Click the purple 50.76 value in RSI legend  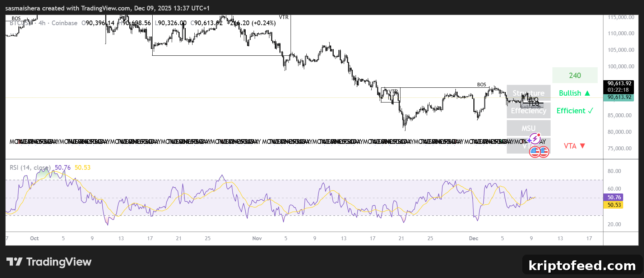[x=62, y=168]
